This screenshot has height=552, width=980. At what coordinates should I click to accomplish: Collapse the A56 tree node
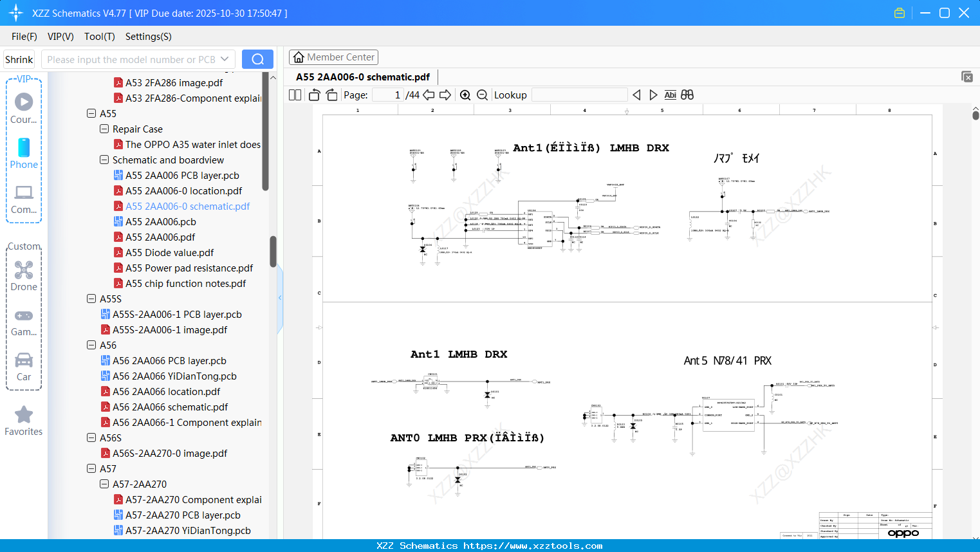(x=91, y=345)
